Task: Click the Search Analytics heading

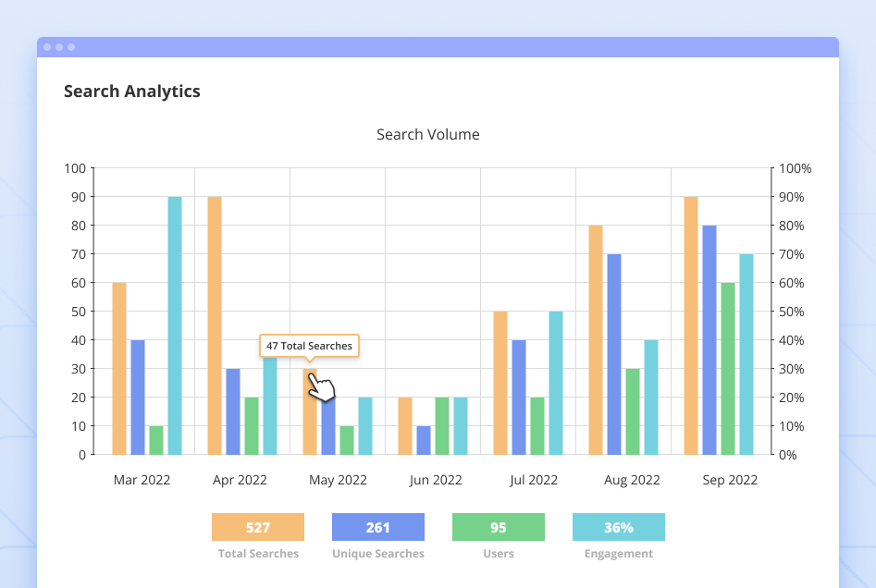Action: (131, 91)
